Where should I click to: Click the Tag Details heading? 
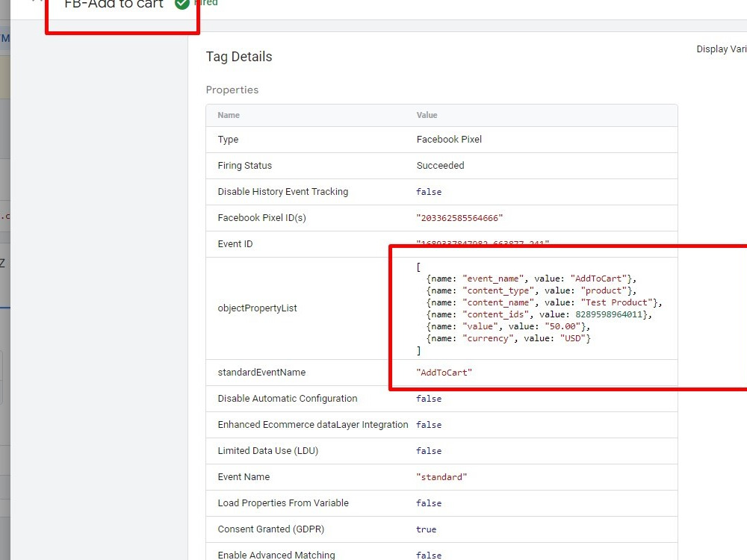click(x=238, y=57)
